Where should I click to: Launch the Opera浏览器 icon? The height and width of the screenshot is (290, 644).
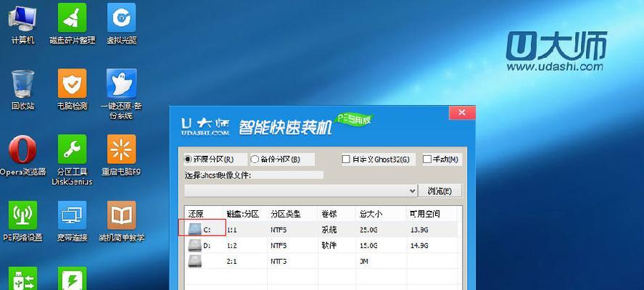click(22, 149)
